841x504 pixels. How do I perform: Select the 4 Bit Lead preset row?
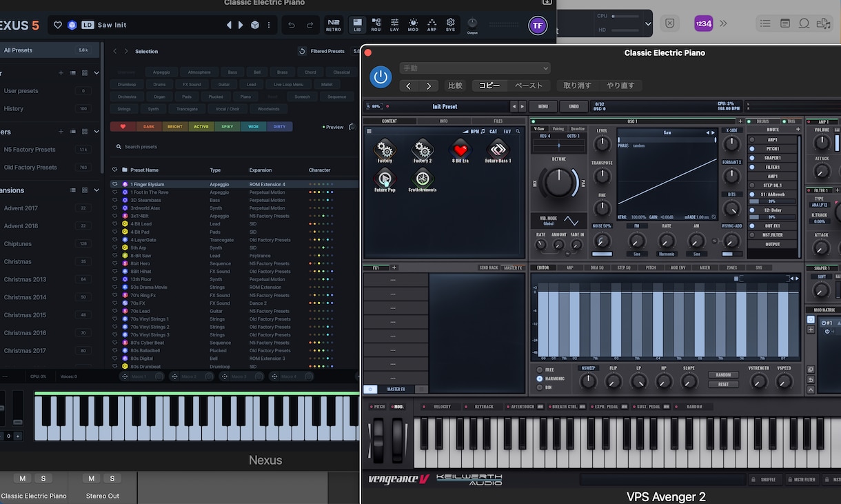(234, 224)
